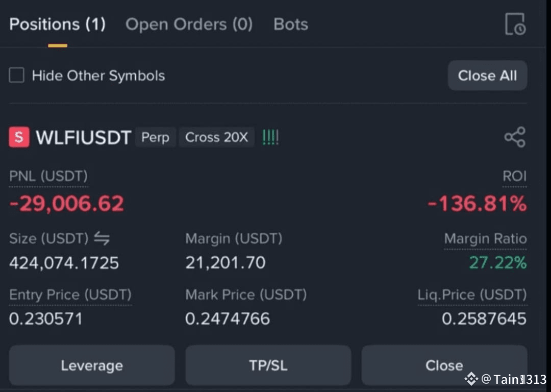Tap PNL (USDT) label for info
This screenshot has height=392, width=551.
48,176
